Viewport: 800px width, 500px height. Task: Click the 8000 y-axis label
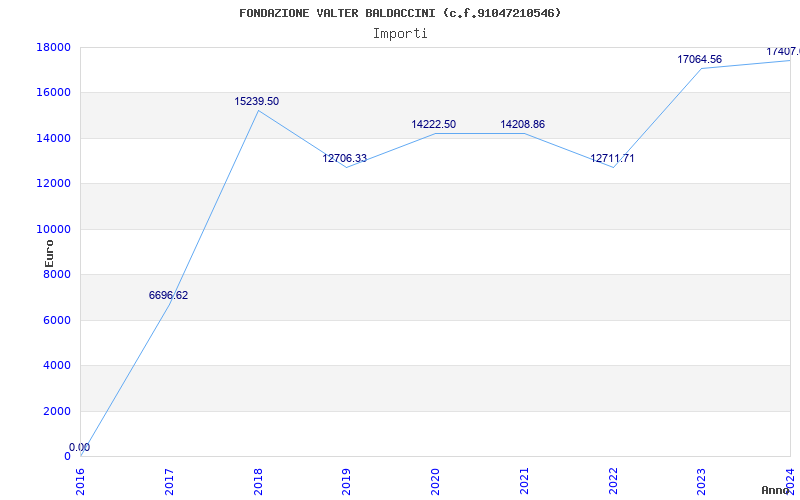pyautogui.click(x=57, y=274)
